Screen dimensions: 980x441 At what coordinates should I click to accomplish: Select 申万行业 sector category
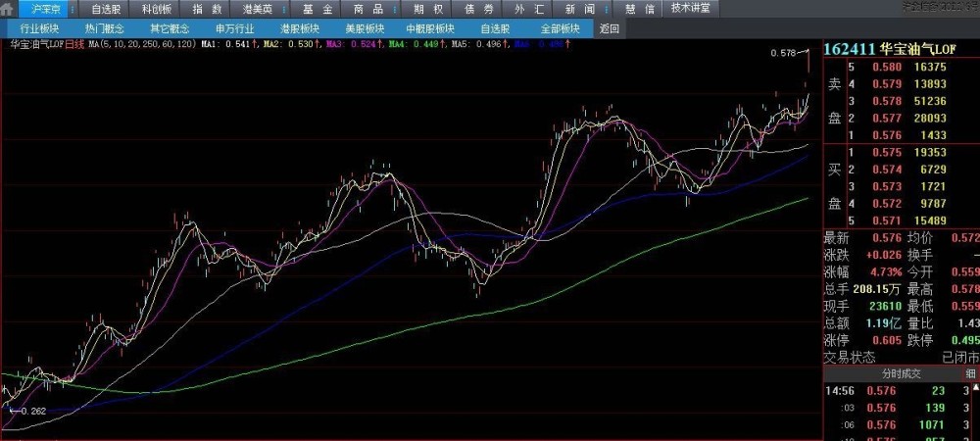click(x=235, y=28)
